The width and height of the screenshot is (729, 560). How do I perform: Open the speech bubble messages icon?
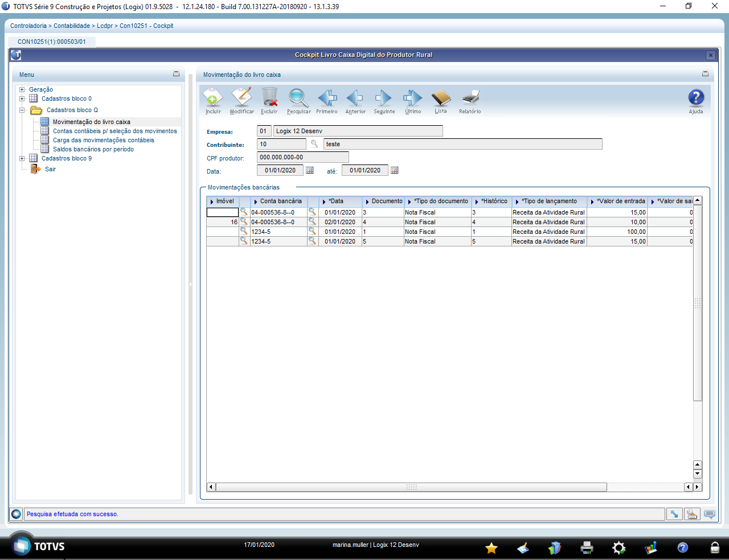pos(710,514)
